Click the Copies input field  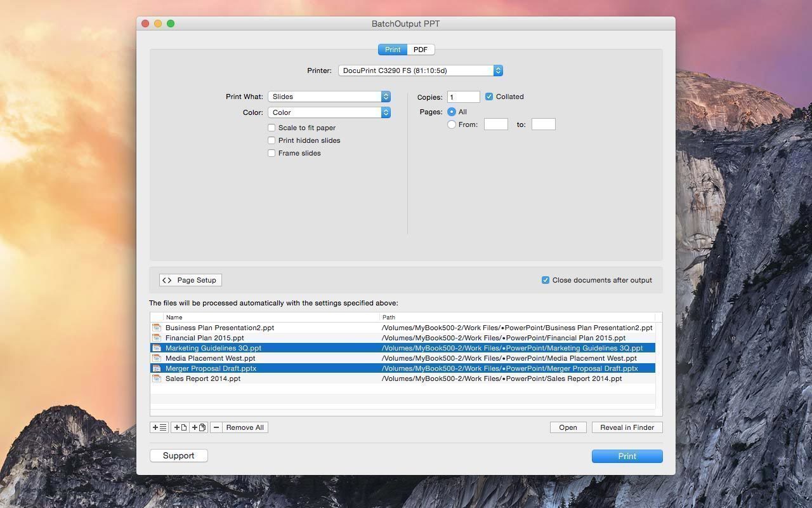point(464,97)
